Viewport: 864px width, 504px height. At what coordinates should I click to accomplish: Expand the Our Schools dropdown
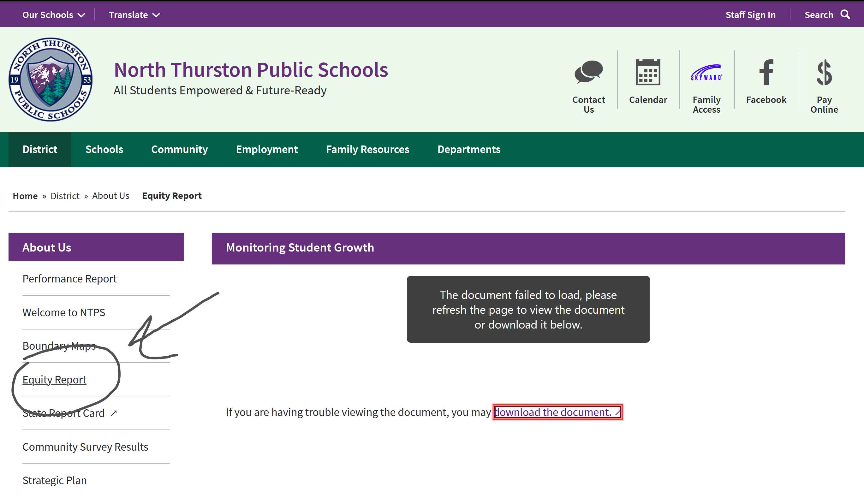pos(53,15)
